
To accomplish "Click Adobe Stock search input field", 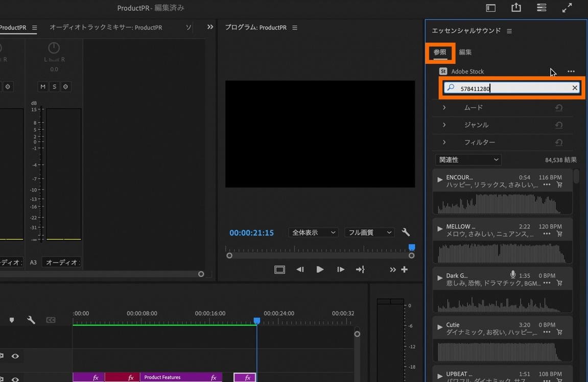I will coord(512,88).
